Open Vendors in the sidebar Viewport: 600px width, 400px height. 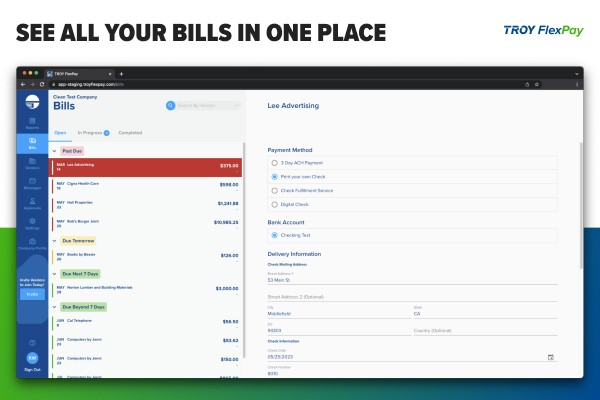click(33, 163)
